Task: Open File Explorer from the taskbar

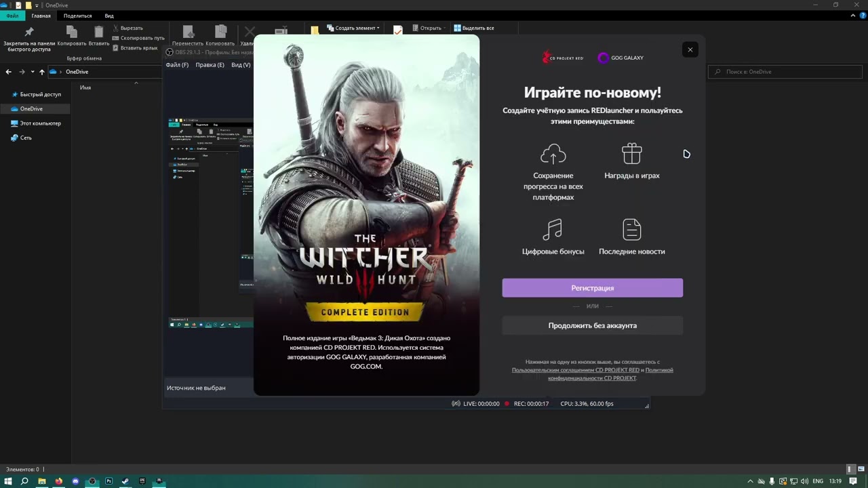Action: (42, 481)
